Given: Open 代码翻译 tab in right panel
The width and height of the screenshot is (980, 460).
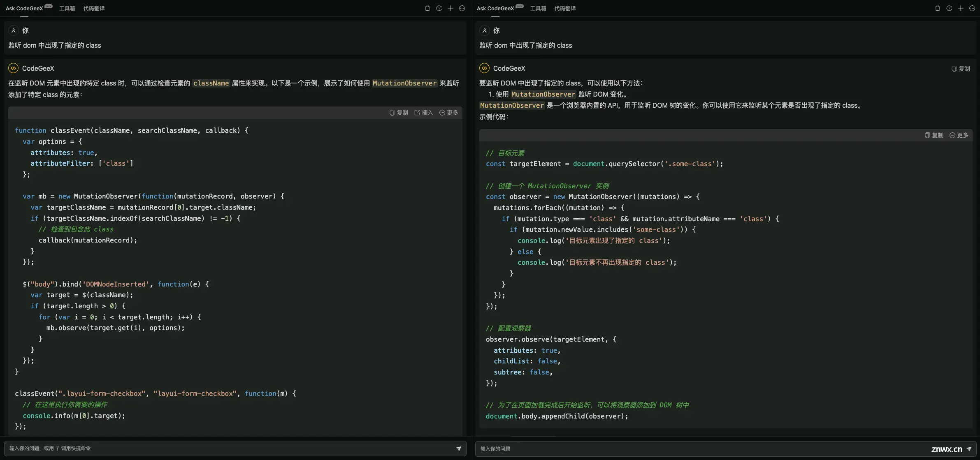Looking at the screenshot, I should 565,8.
